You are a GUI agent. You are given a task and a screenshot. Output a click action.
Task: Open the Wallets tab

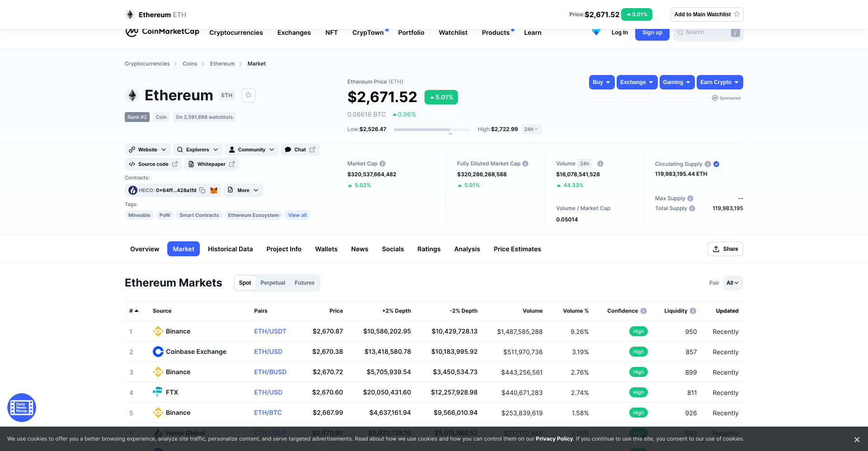(326, 249)
